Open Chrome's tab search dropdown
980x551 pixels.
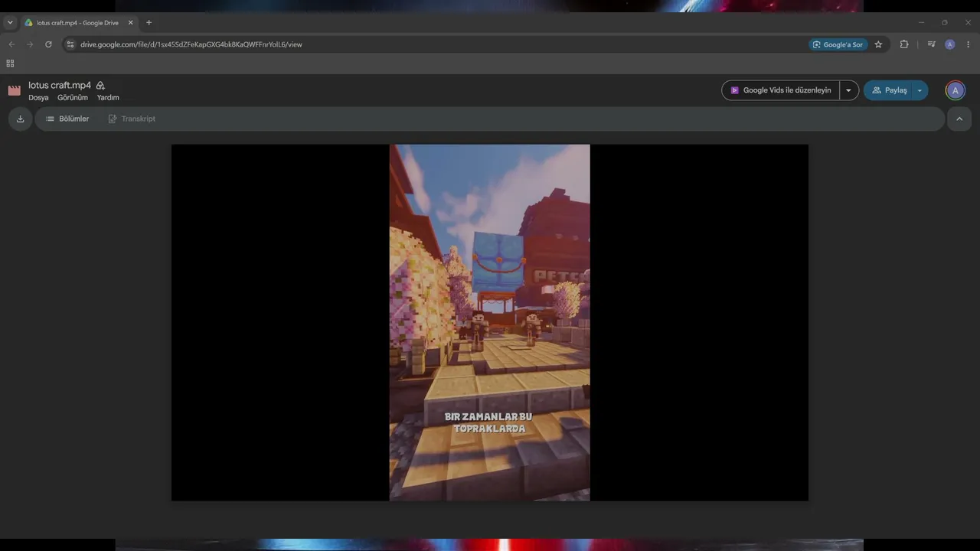pos(10,23)
